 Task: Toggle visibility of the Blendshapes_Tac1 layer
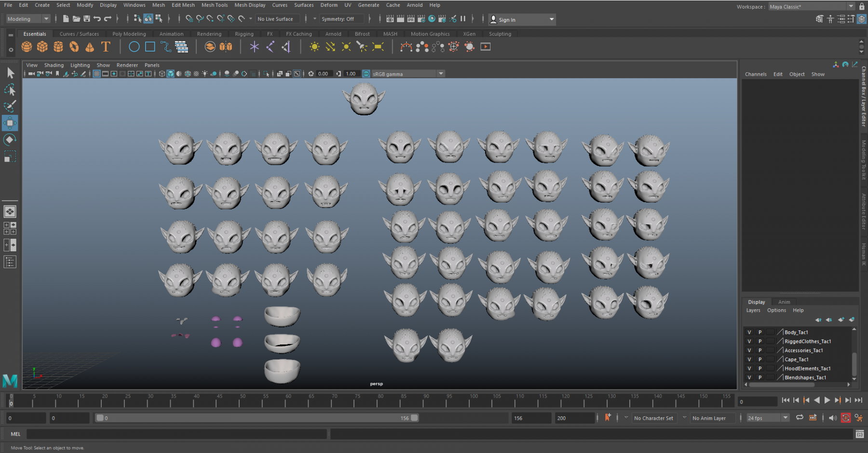749,378
